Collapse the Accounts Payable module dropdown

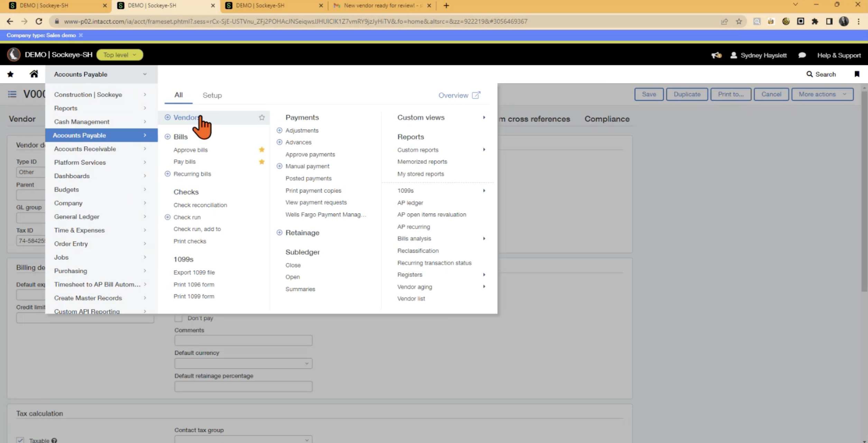pyautogui.click(x=101, y=74)
